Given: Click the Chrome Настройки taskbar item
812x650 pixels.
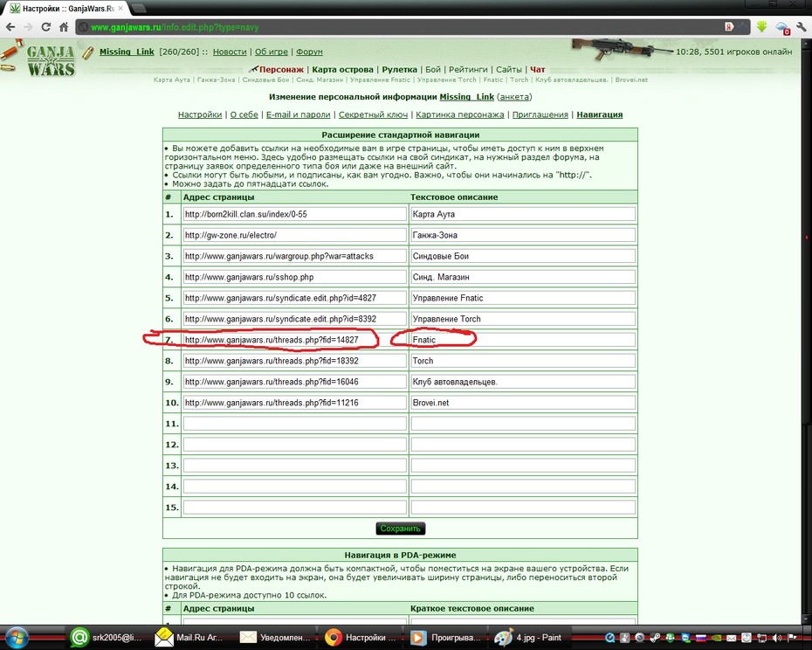Looking at the screenshot, I should 361,638.
